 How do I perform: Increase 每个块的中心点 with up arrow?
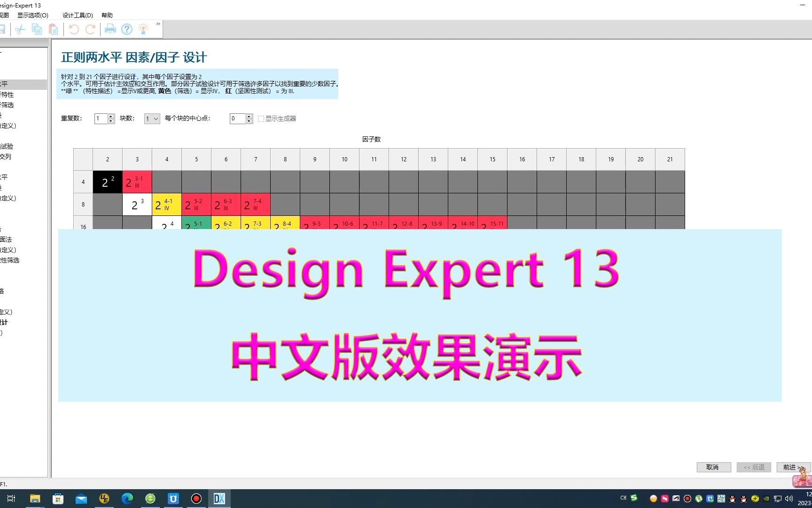coord(249,116)
